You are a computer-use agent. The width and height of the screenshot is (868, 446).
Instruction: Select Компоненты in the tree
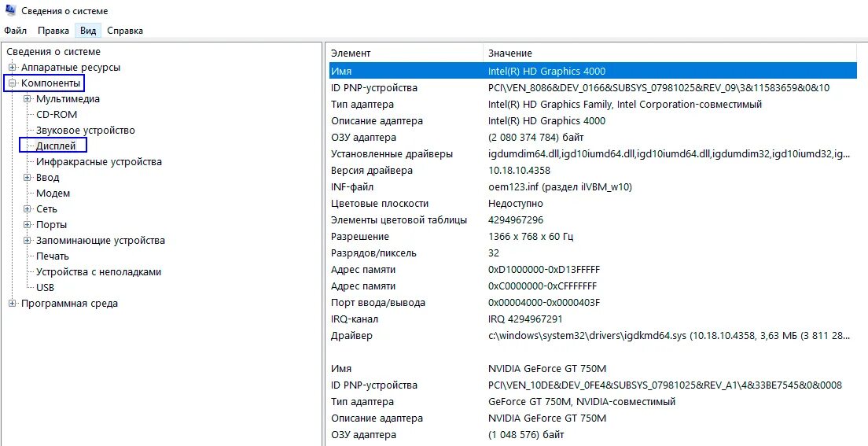click(x=50, y=83)
